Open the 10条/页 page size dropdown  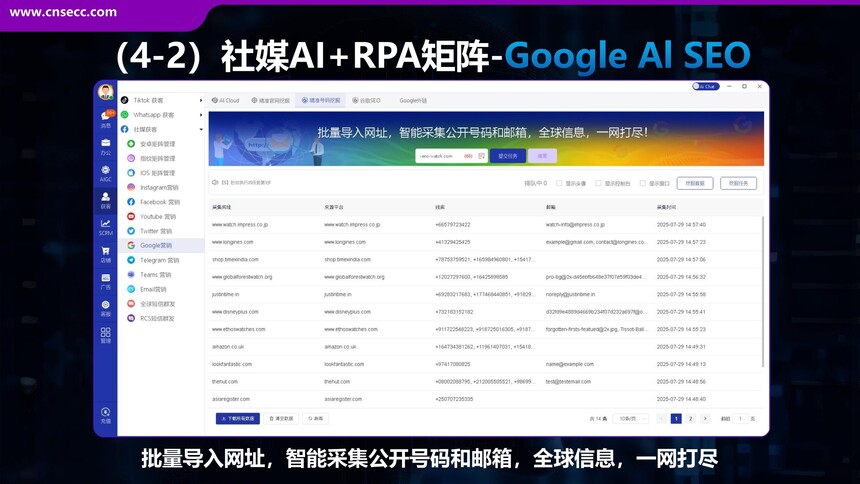[627, 419]
